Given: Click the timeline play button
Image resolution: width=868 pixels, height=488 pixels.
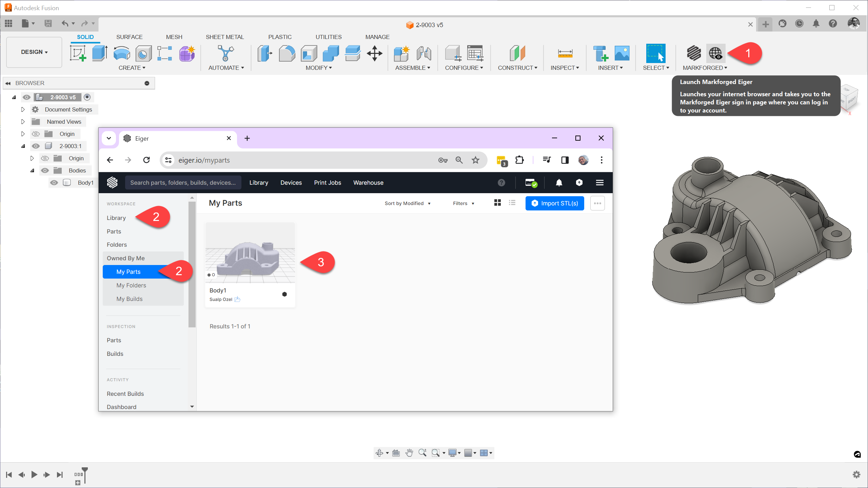Looking at the screenshot, I should 34,474.
